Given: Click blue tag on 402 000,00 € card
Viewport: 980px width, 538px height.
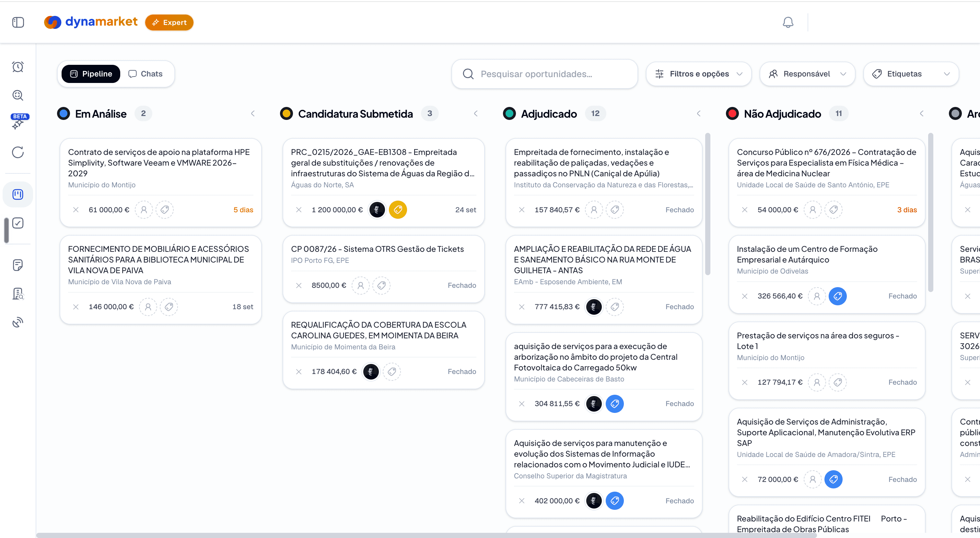Looking at the screenshot, I should click(x=615, y=501).
